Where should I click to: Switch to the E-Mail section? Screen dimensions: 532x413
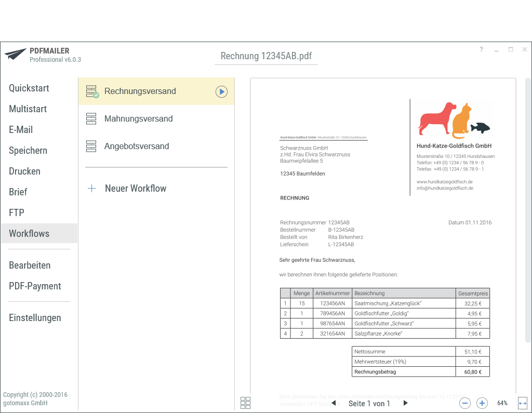(21, 130)
